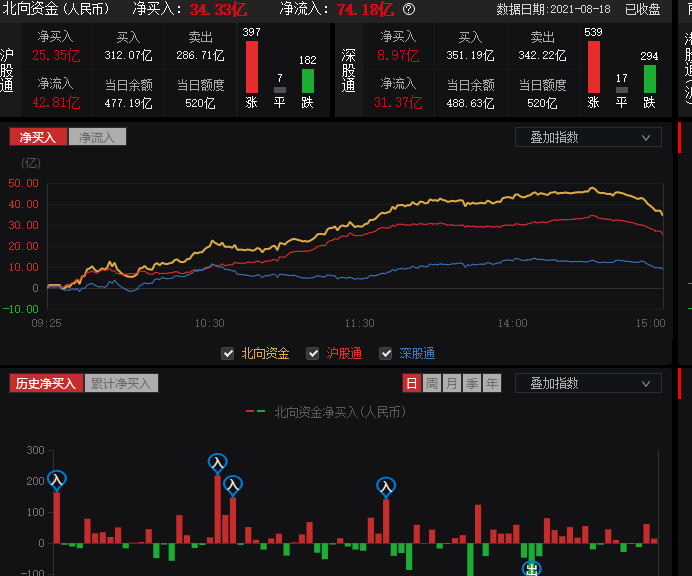Select the 周 weekly period button
The width and height of the screenshot is (692, 576).
432,383
